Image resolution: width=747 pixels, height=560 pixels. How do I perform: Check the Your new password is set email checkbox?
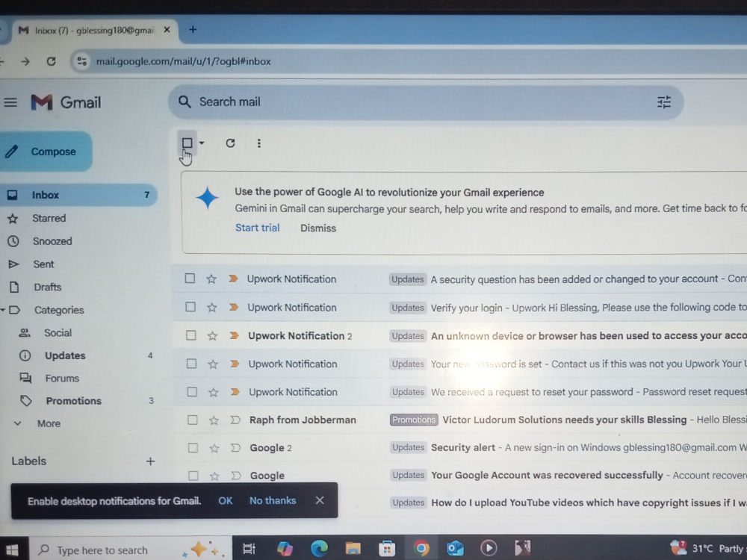pyautogui.click(x=191, y=364)
